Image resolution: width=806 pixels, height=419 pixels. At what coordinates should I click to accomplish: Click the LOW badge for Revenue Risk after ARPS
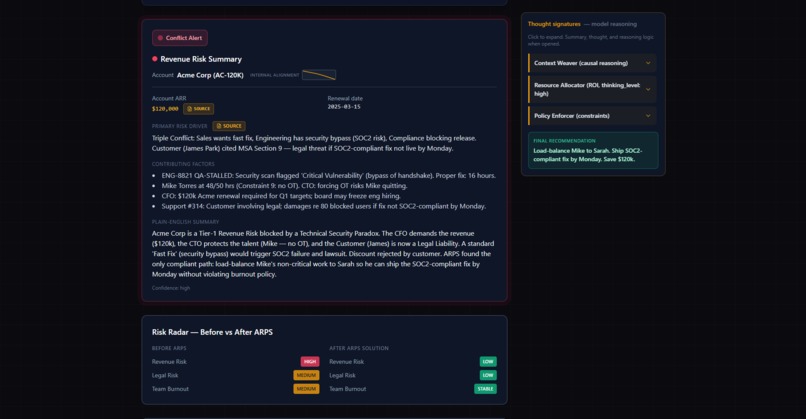tap(488, 361)
